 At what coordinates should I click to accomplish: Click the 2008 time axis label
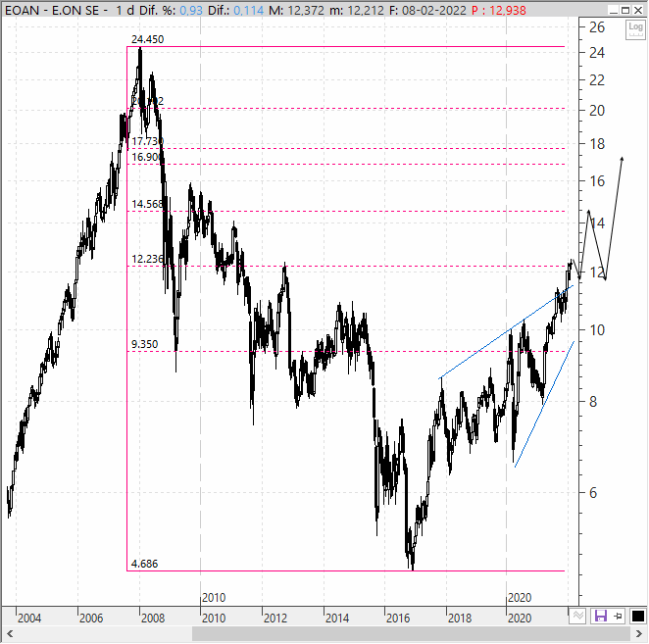pyautogui.click(x=153, y=619)
